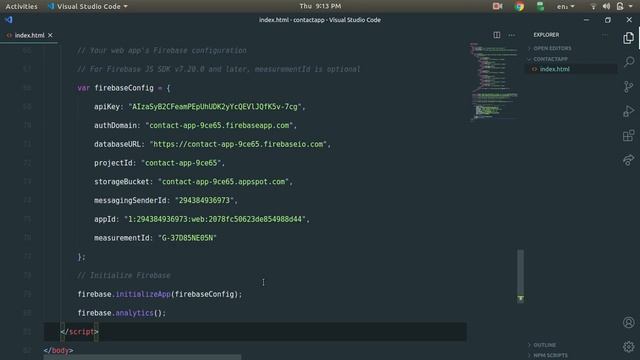This screenshot has width=640, height=360.
Task: Open the 'en' input language dropdown
Action: coord(565,6)
